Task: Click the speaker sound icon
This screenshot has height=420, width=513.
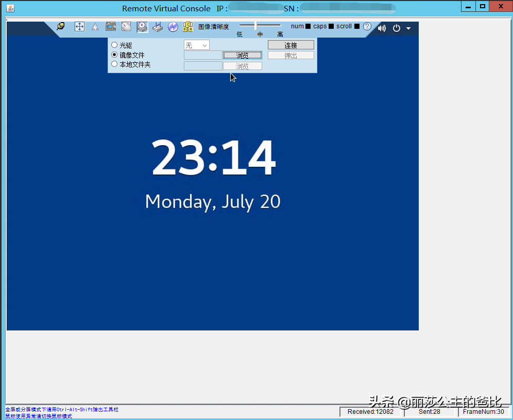Action: [382, 28]
